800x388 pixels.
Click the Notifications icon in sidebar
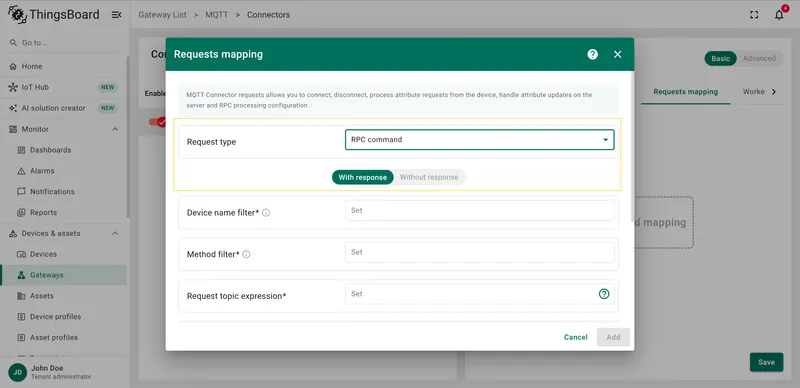pyautogui.click(x=21, y=191)
